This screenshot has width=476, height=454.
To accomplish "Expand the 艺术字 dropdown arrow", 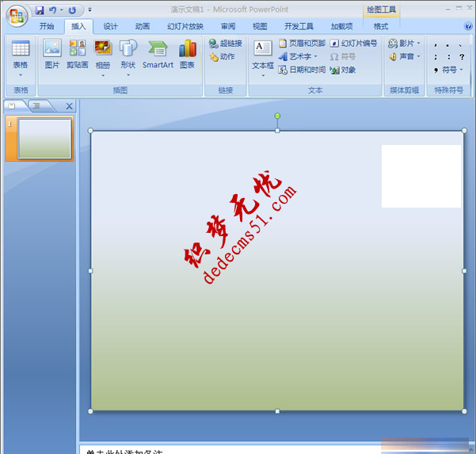I will pos(316,56).
